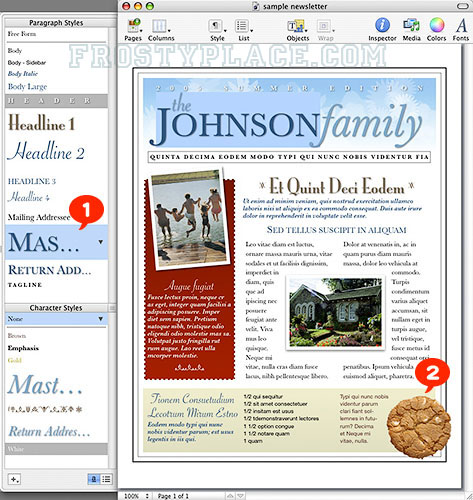Click the Columns toolbar icon
The height and width of the screenshot is (500, 473).
coord(161,30)
